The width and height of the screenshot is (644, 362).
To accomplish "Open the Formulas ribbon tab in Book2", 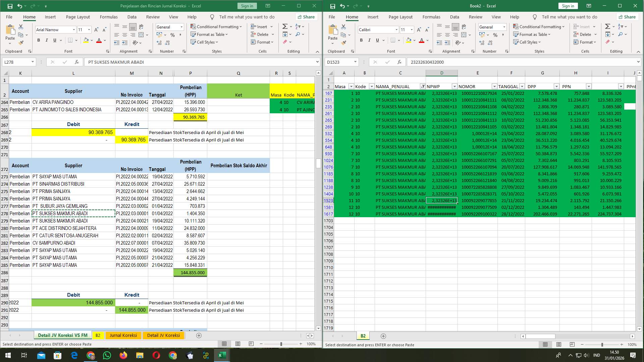I will [x=431, y=17].
